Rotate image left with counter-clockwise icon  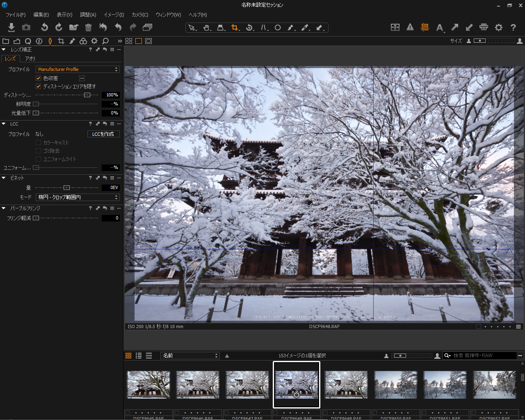[x=44, y=27]
